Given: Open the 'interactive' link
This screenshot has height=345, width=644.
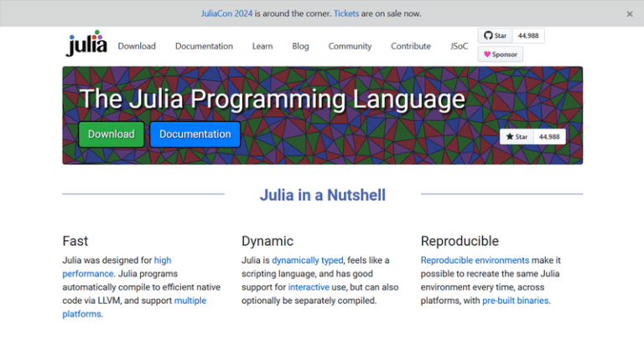Looking at the screenshot, I should pyautogui.click(x=309, y=287).
